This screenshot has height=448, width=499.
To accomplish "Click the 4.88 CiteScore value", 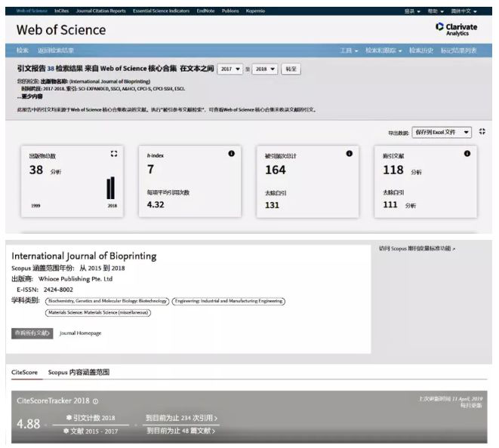I will click(29, 424).
